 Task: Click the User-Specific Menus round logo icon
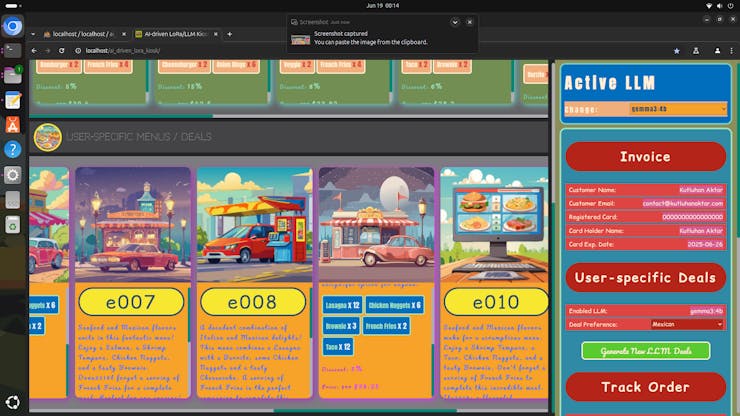[47, 137]
